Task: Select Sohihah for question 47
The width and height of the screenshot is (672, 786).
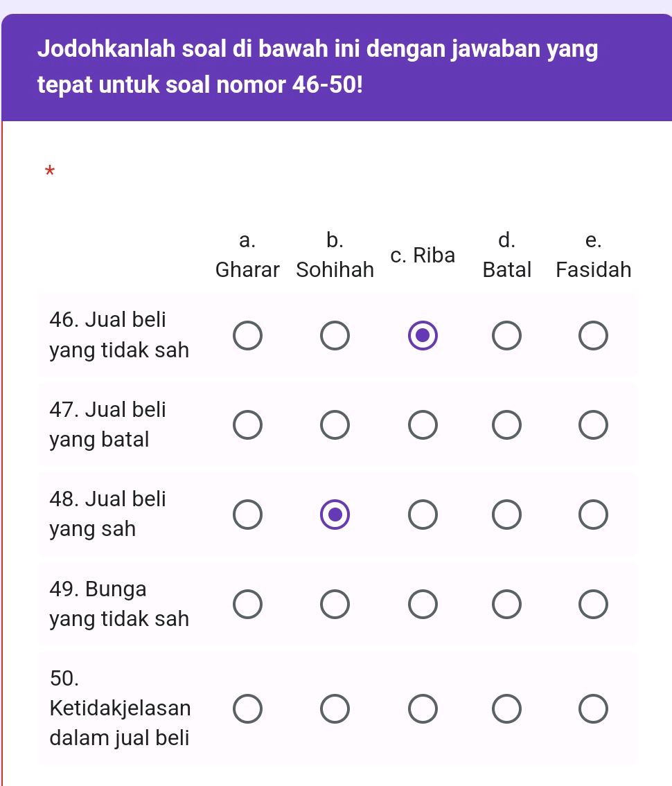Action: pos(335,425)
